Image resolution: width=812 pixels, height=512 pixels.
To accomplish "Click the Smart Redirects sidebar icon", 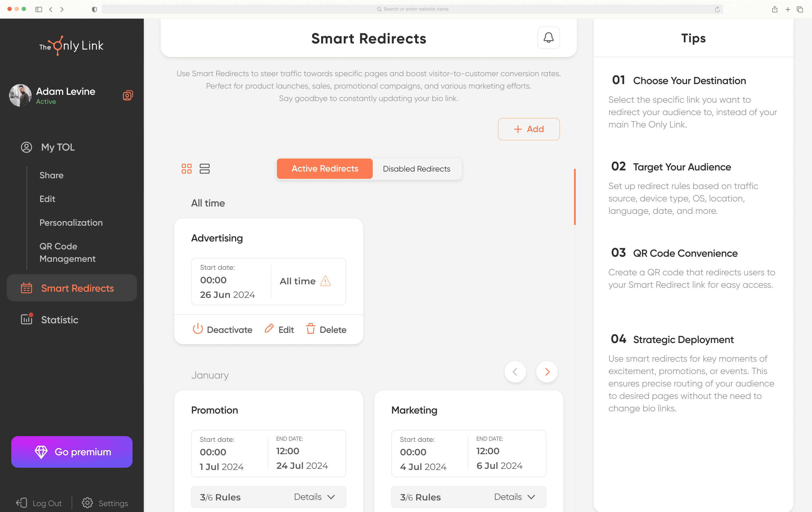I will click(x=26, y=288).
